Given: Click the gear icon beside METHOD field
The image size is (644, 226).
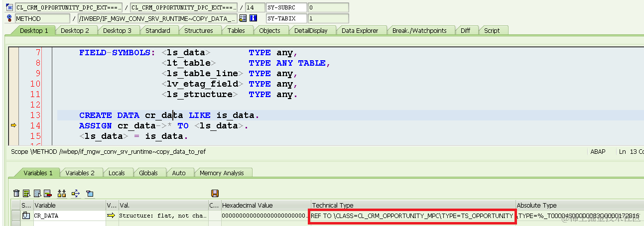Looking at the screenshot, I should 9,18.
